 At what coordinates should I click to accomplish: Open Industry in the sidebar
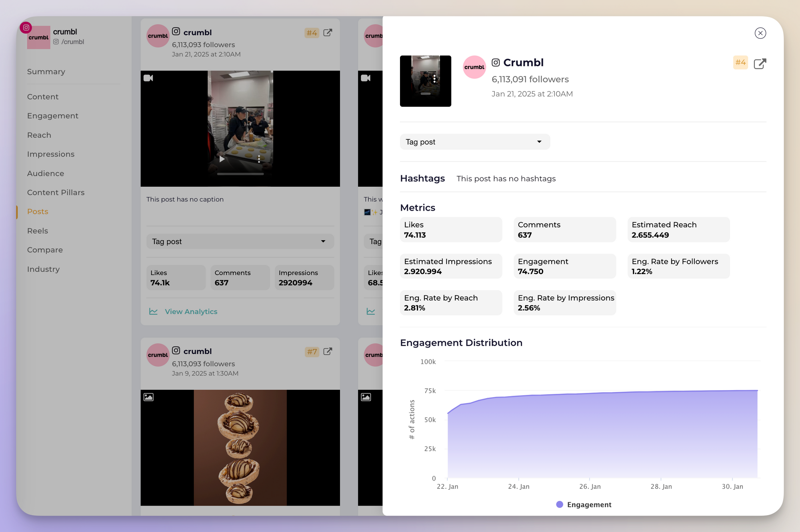coord(43,269)
